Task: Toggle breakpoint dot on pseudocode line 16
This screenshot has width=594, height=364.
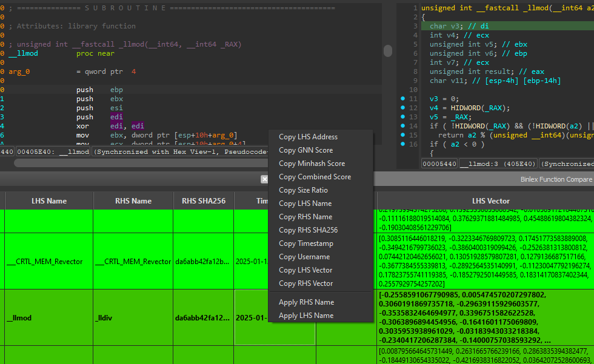Action: tap(402, 144)
